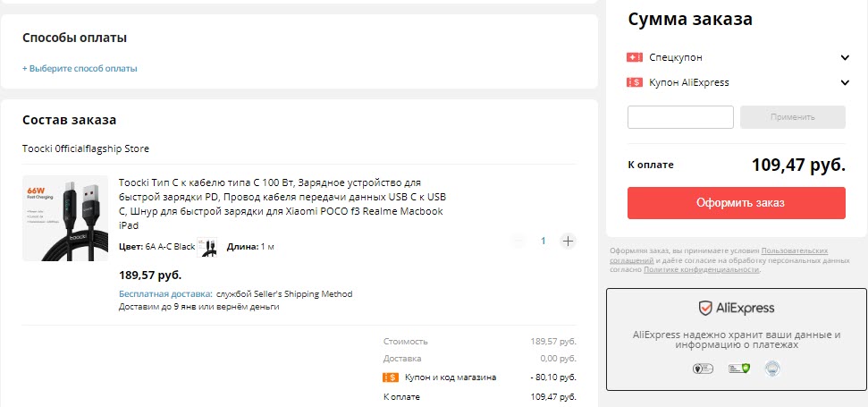This screenshot has height=407, width=868.
Task: Click the Купон AliExpress dollar icon
Action: click(635, 83)
